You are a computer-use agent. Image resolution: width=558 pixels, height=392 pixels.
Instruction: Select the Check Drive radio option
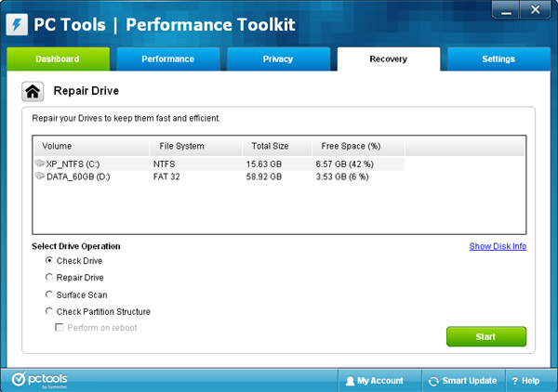tap(49, 261)
